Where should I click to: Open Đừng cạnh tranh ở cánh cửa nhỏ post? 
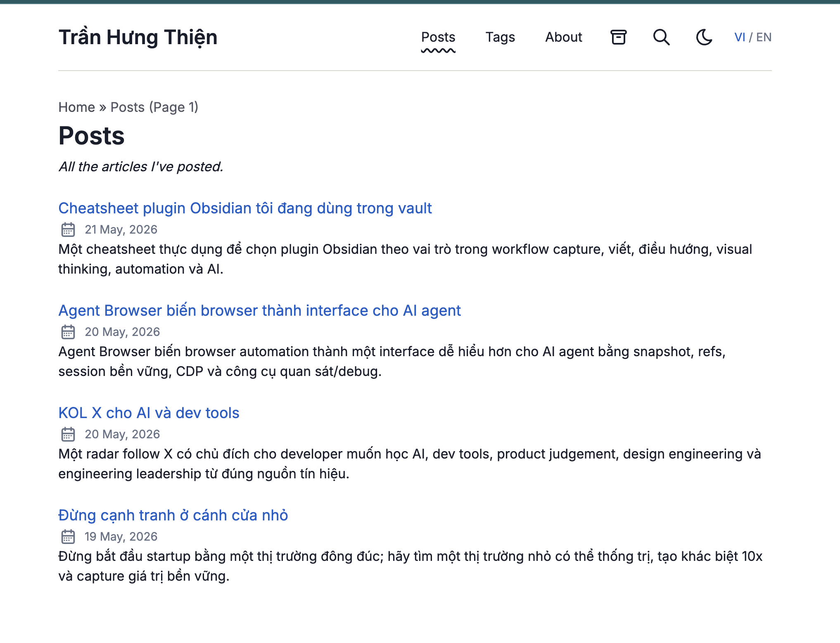173,515
